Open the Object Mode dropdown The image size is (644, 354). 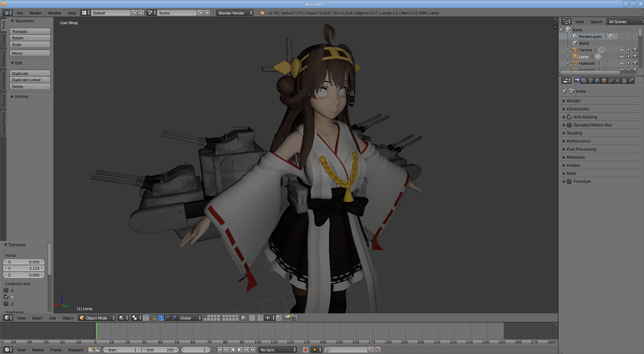pyautogui.click(x=97, y=318)
